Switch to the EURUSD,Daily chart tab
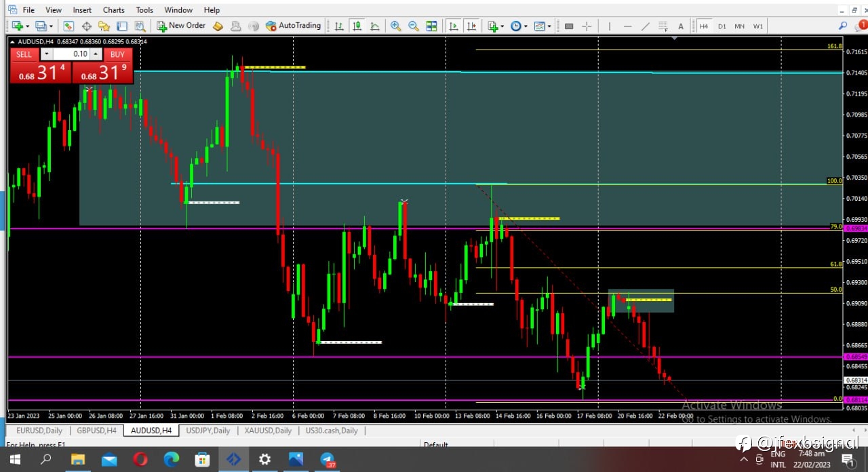The width and height of the screenshot is (868, 472). [x=39, y=431]
